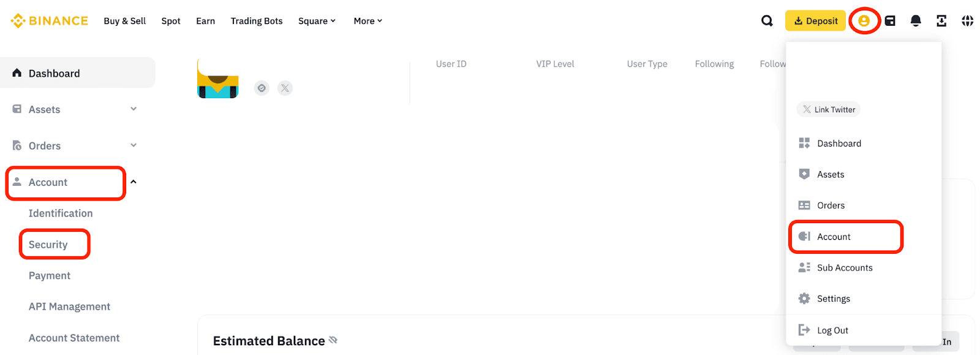Viewport: 980px width, 355px height.
Task: Expand the Orders sidebar section
Action: 134,145
